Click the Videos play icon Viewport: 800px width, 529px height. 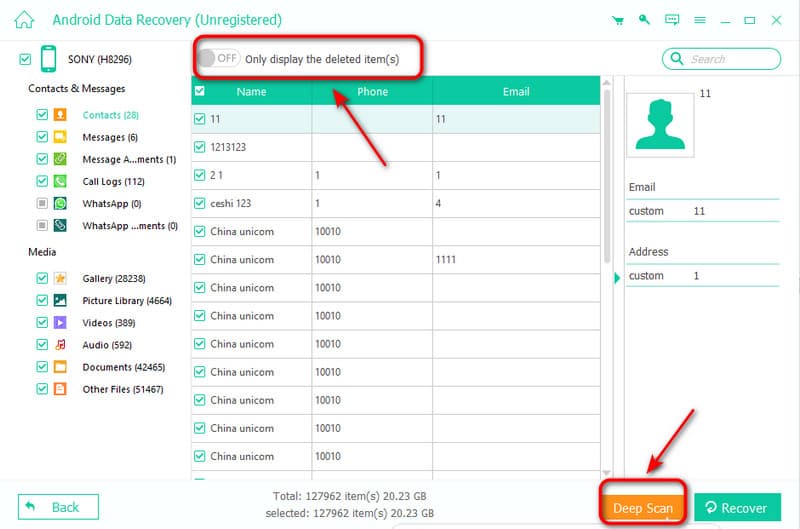coord(61,323)
